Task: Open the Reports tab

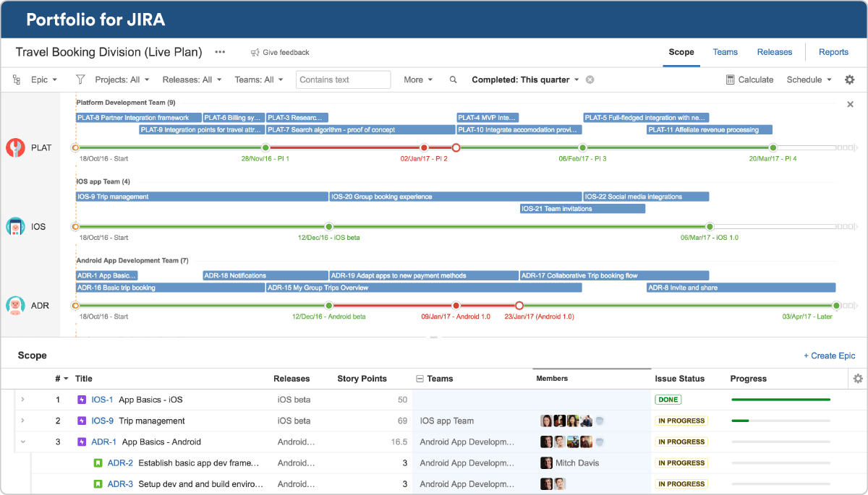Action: click(833, 52)
